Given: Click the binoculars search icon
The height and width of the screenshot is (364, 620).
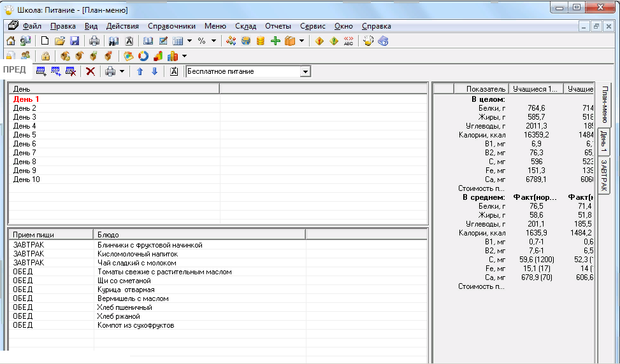Looking at the screenshot, I should 113,41.
